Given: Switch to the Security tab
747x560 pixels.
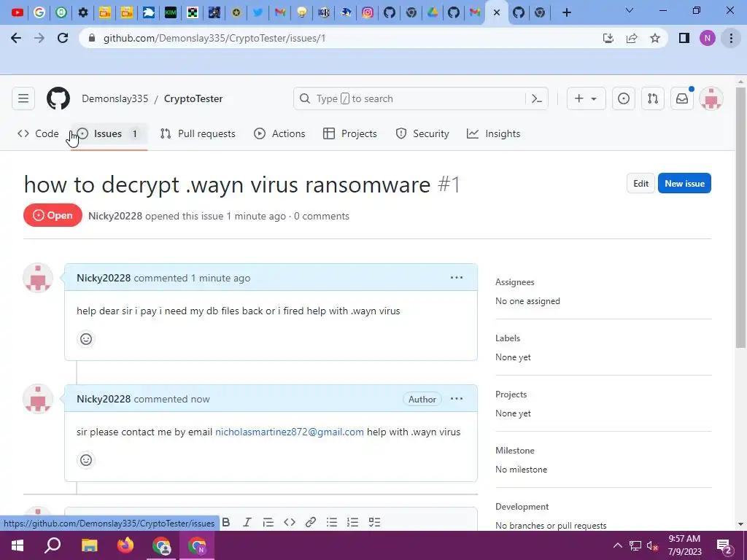Looking at the screenshot, I should point(422,134).
